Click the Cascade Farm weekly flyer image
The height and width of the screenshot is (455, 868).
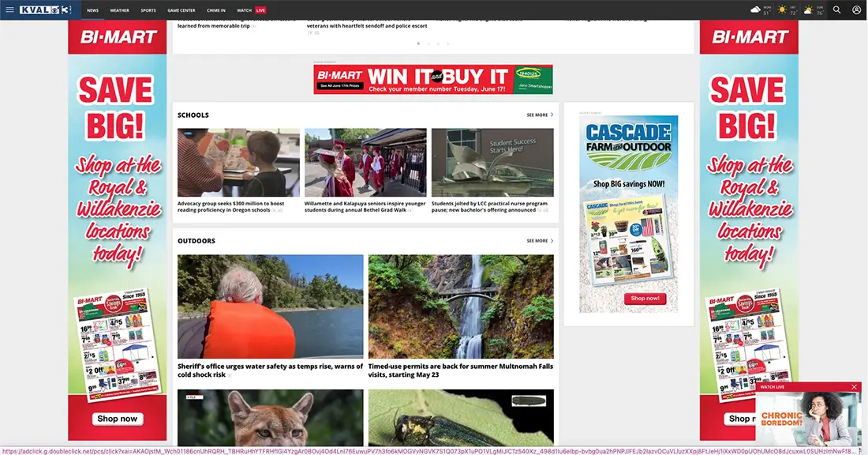coord(628,239)
